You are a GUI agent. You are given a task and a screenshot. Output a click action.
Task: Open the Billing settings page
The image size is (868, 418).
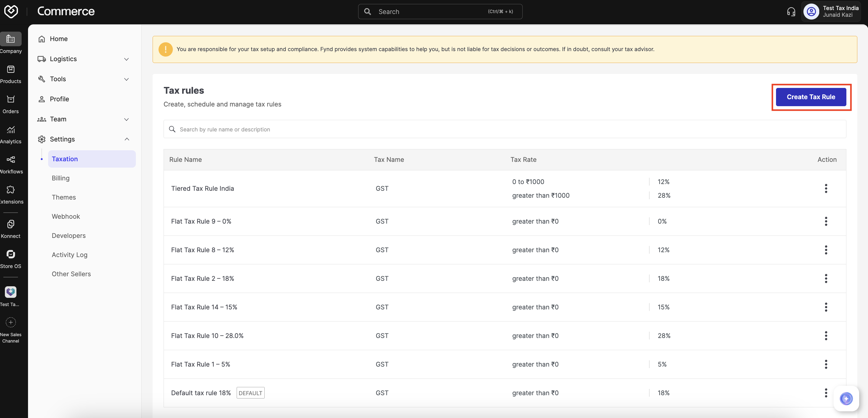pyautogui.click(x=61, y=178)
